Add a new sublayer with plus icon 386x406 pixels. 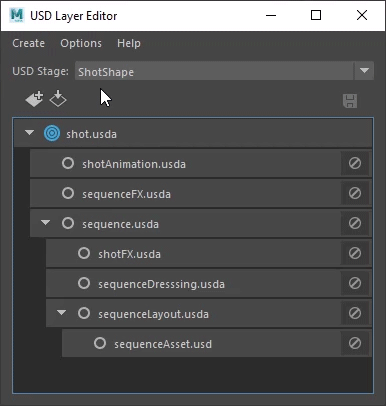tap(34, 99)
